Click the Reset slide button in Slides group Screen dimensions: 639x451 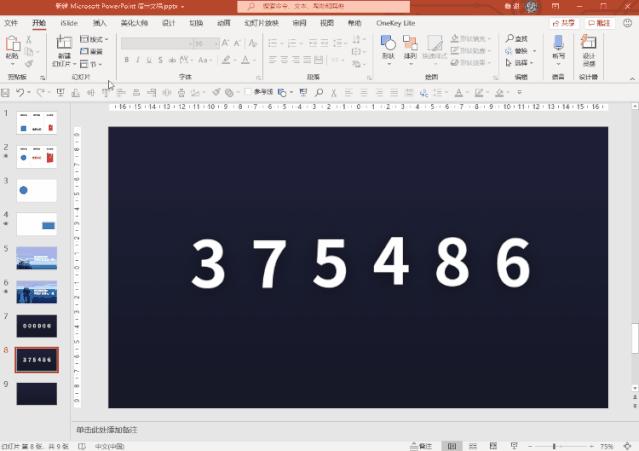coord(91,51)
